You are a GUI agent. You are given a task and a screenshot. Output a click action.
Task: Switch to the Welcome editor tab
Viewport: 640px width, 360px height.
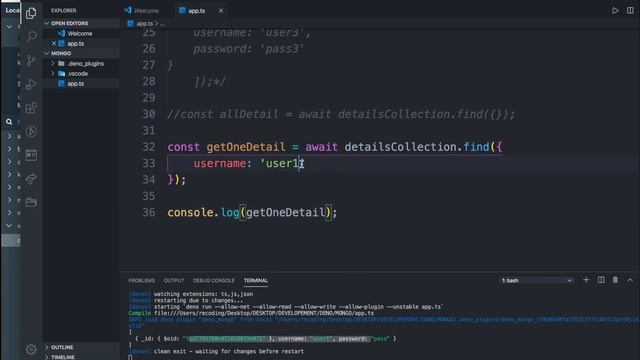[142, 11]
